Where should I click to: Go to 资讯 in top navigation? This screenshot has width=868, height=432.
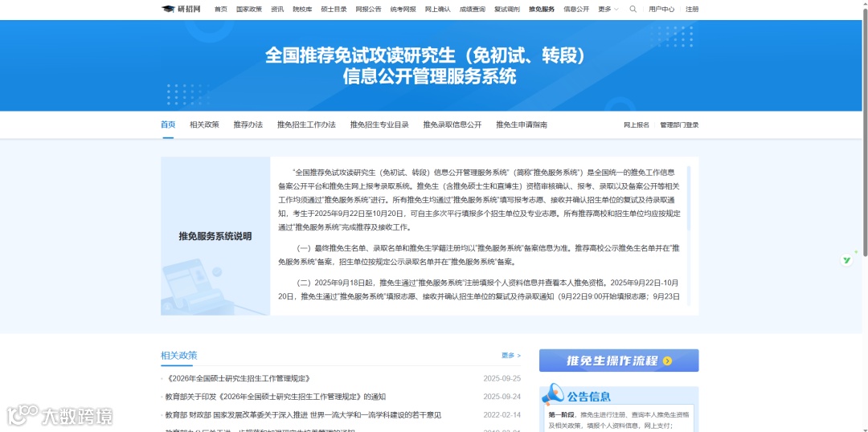277,9
